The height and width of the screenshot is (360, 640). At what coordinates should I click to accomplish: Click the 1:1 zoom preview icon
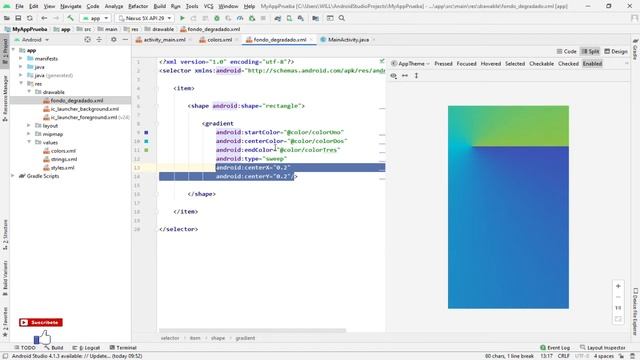pyautogui.click(x=618, y=308)
